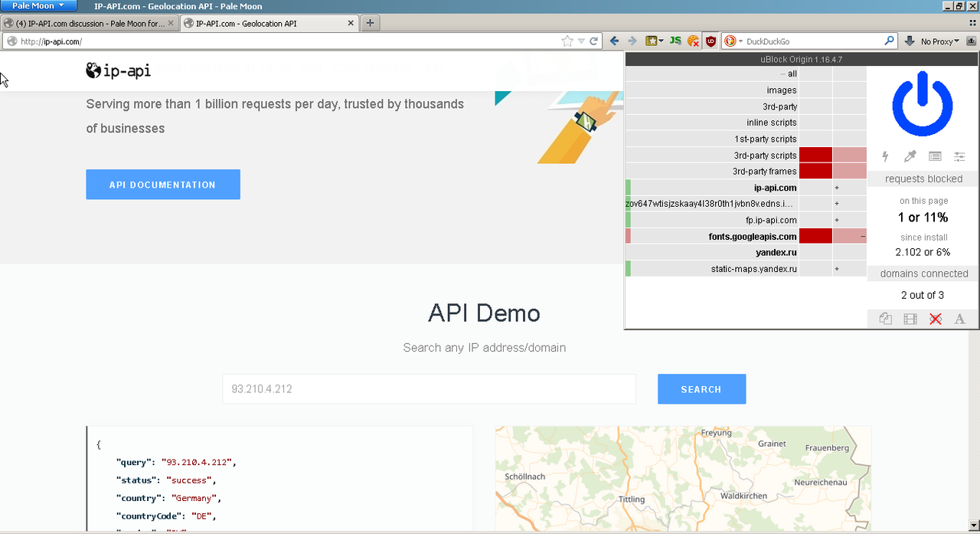The image size is (980, 534).
Task: Close the Geolocation API tab
Action: [351, 23]
